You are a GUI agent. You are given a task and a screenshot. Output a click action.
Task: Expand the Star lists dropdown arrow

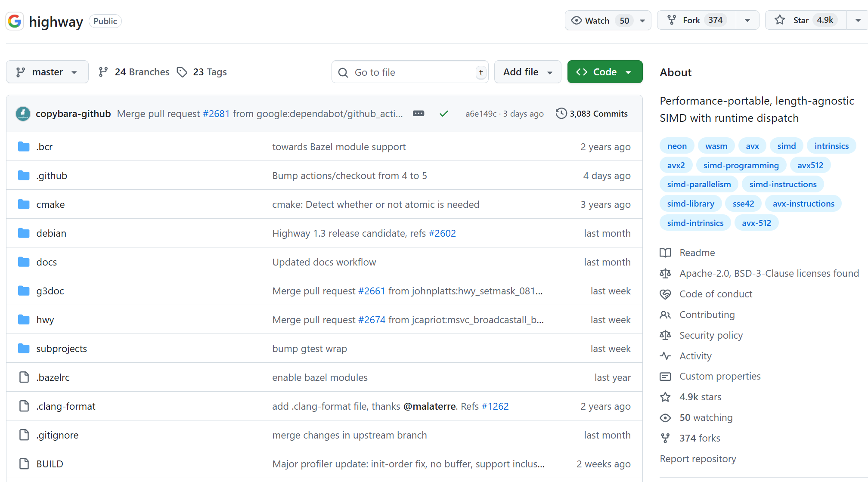coord(858,20)
